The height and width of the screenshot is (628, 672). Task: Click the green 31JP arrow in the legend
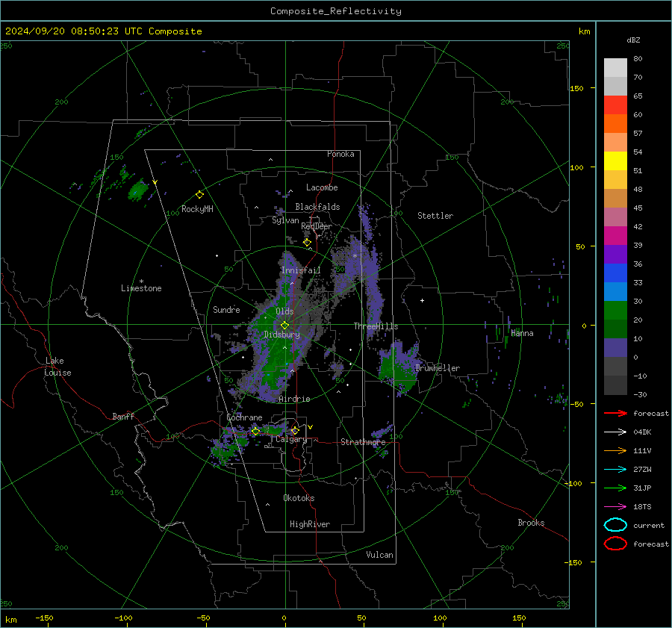615,488
